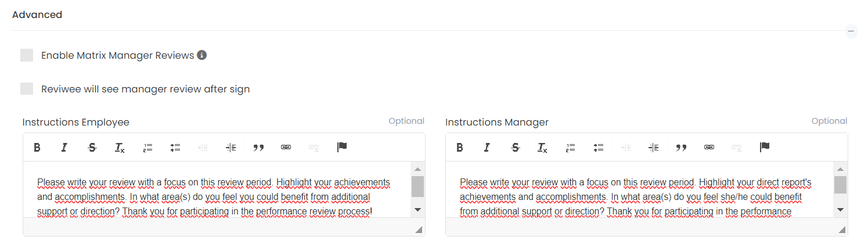Insert numbered list in Instructions Employee editor
This screenshot has height=247, width=868.
[147, 148]
